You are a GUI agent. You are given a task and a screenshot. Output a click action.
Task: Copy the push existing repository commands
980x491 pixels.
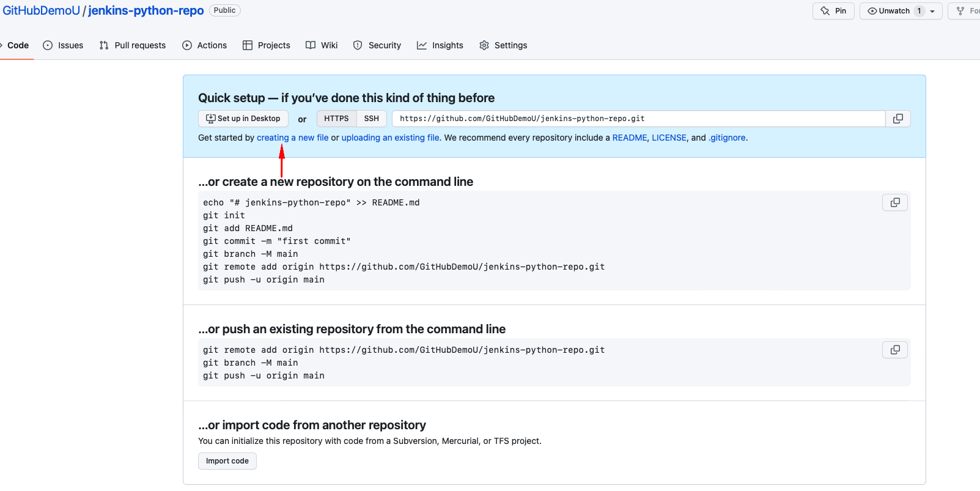(895, 350)
